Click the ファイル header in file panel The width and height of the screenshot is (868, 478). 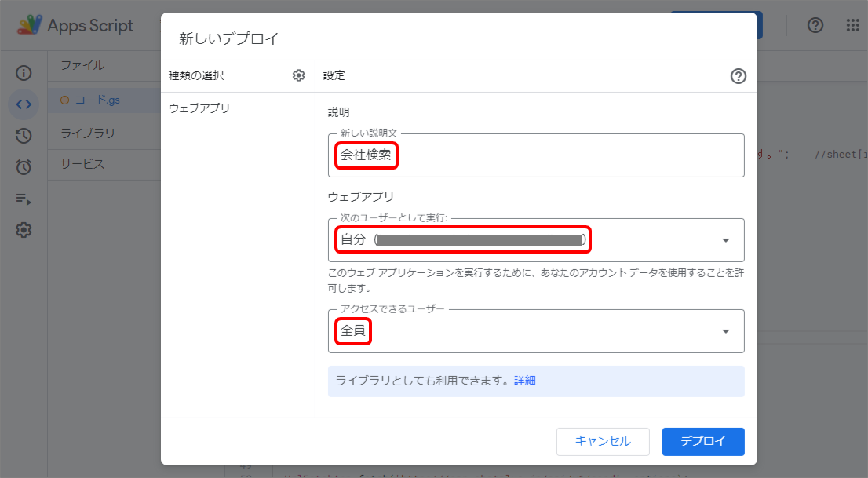point(82,65)
